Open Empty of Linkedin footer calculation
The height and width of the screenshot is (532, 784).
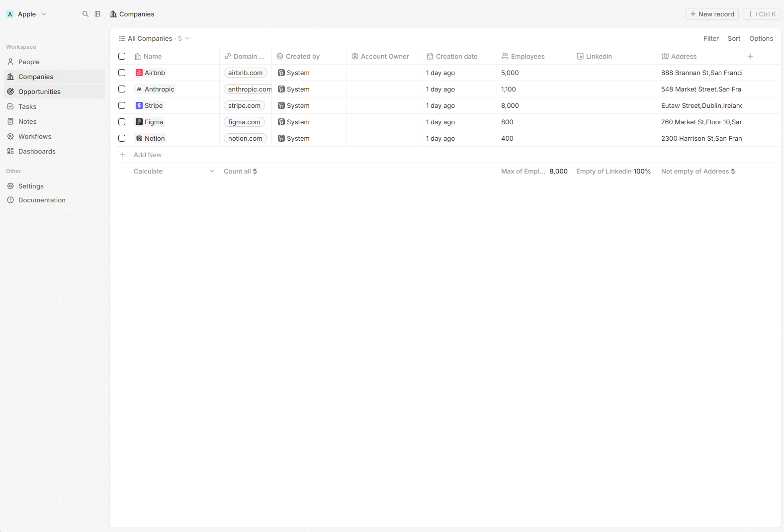pyautogui.click(x=613, y=171)
